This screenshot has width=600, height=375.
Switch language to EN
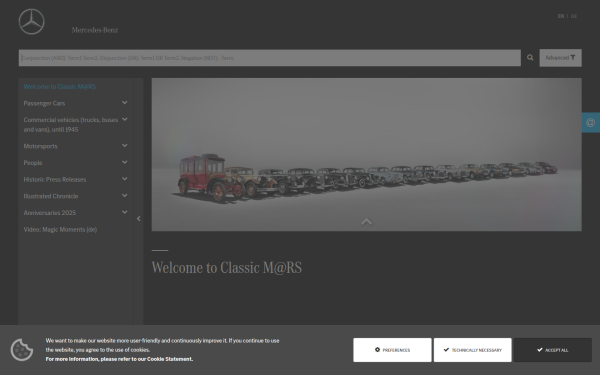[561, 16]
